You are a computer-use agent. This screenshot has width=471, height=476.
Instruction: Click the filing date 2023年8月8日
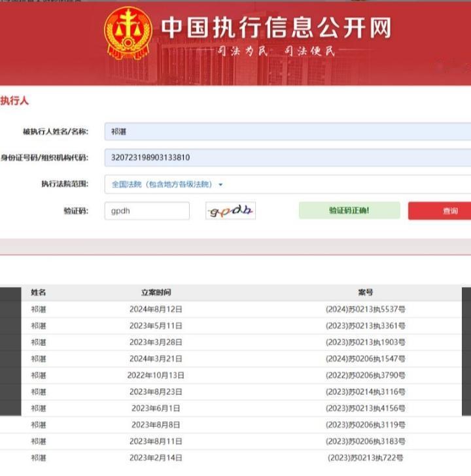pyautogui.click(x=156, y=425)
